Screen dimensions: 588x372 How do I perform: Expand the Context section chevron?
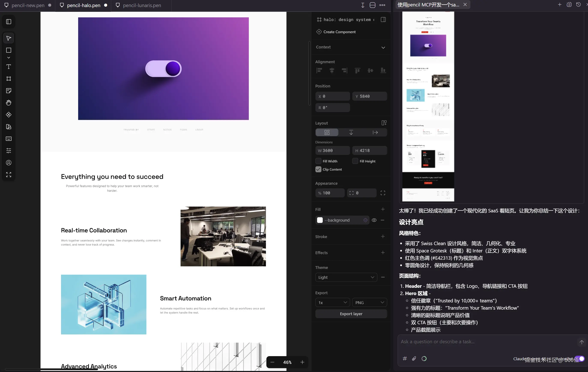383,47
